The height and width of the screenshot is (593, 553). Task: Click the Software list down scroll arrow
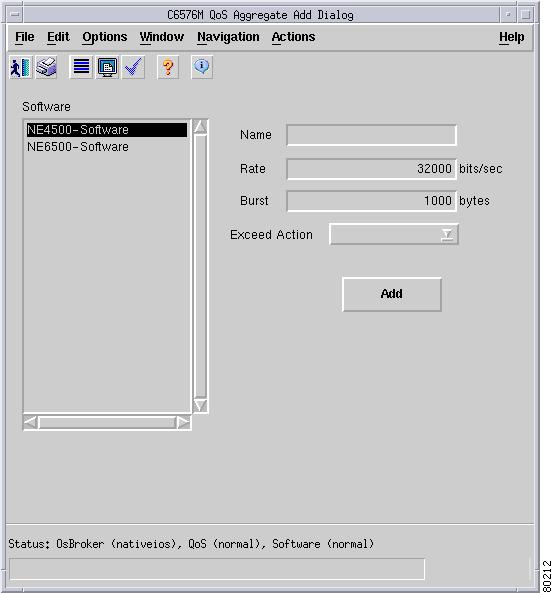click(x=200, y=405)
